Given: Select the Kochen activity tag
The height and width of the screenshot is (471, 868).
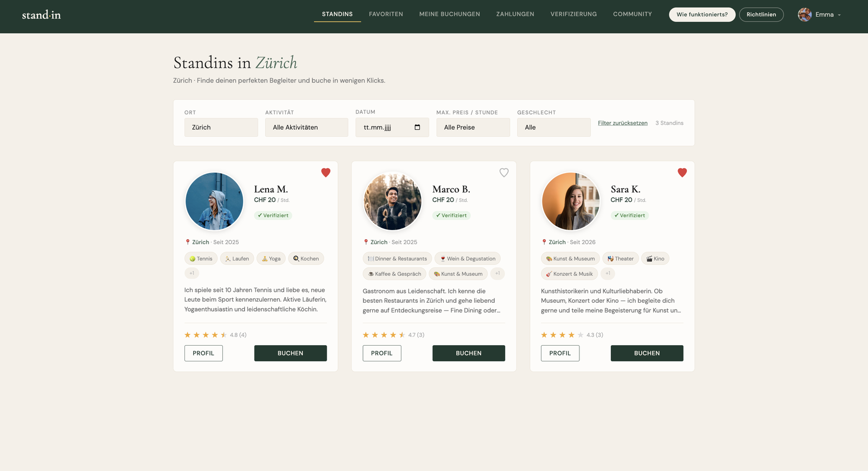Looking at the screenshot, I should point(306,259).
